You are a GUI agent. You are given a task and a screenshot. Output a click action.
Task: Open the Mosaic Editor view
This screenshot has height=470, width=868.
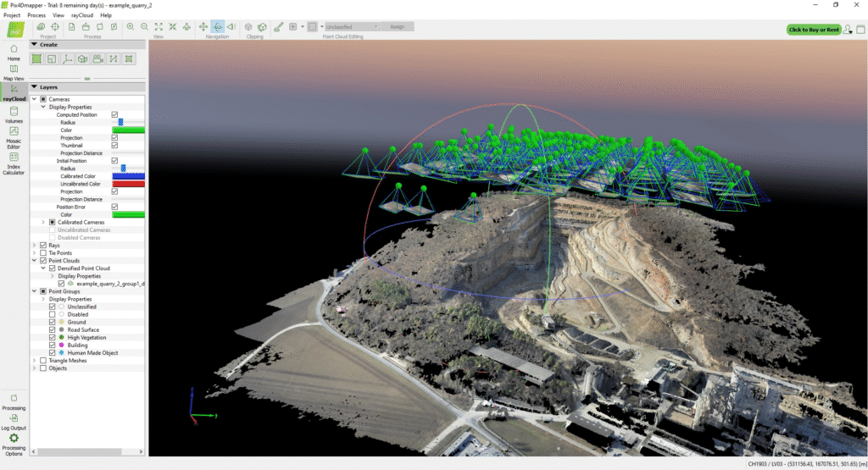pos(14,135)
